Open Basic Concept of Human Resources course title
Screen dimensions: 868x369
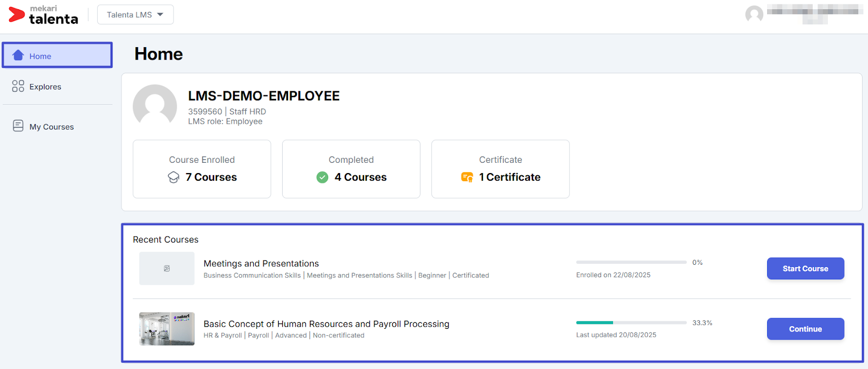(326, 324)
